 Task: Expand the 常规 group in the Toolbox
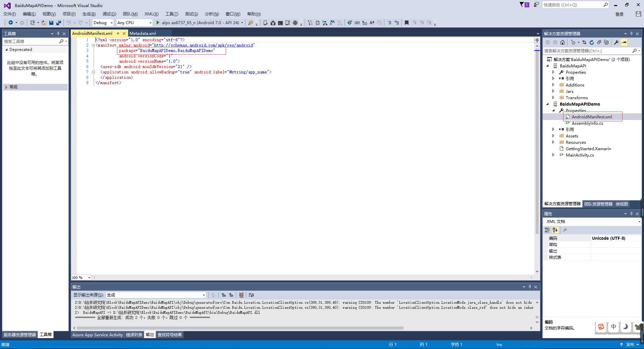tap(6, 87)
